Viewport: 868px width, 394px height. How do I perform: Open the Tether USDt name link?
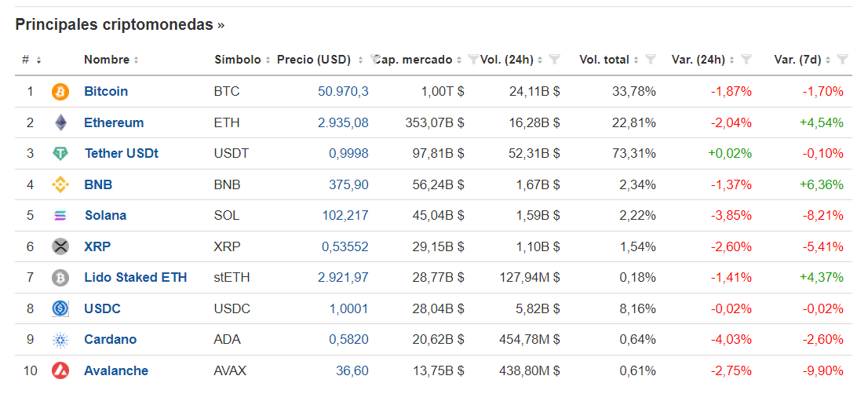pyautogui.click(x=121, y=153)
